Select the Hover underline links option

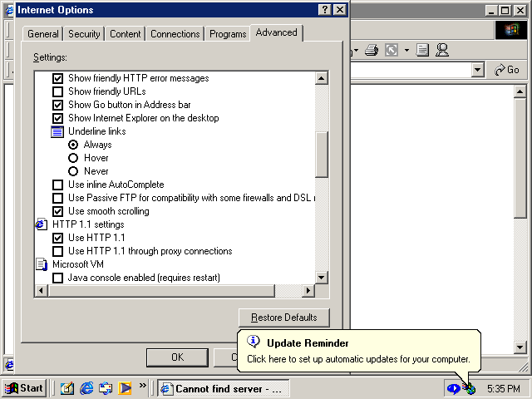coord(73,158)
